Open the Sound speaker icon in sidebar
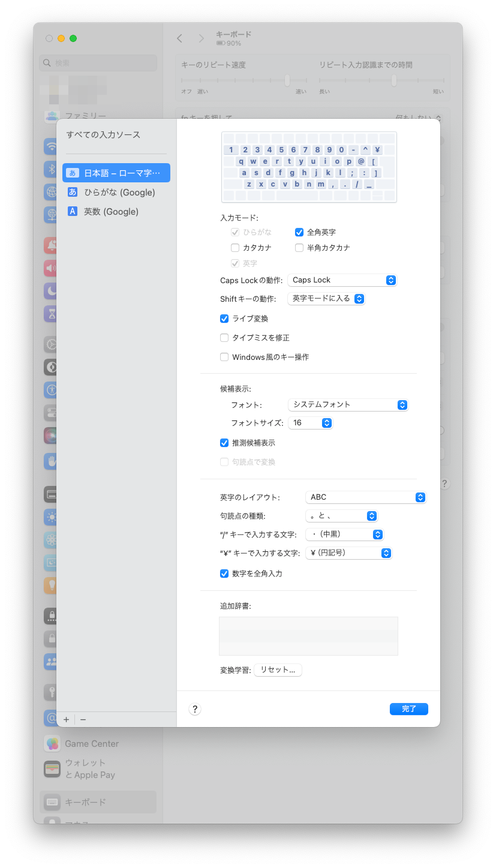 pos(52,268)
